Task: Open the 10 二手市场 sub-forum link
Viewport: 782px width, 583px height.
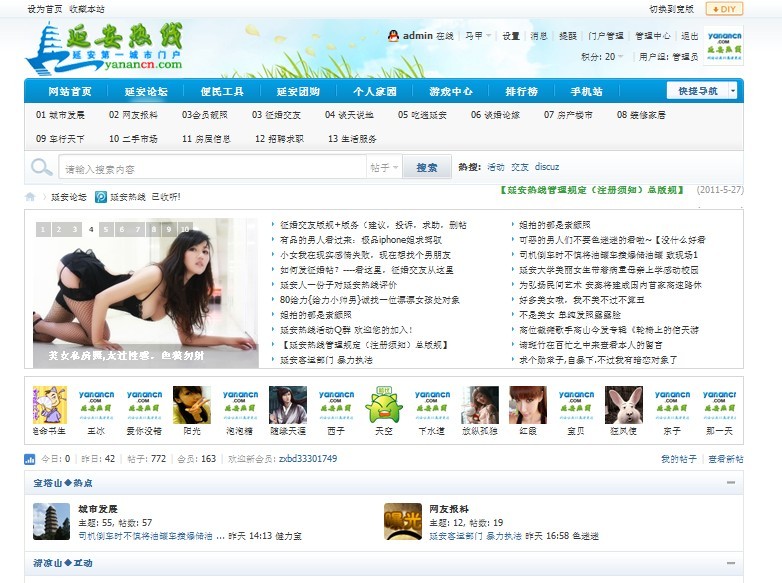Action: (x=133, y=139)
